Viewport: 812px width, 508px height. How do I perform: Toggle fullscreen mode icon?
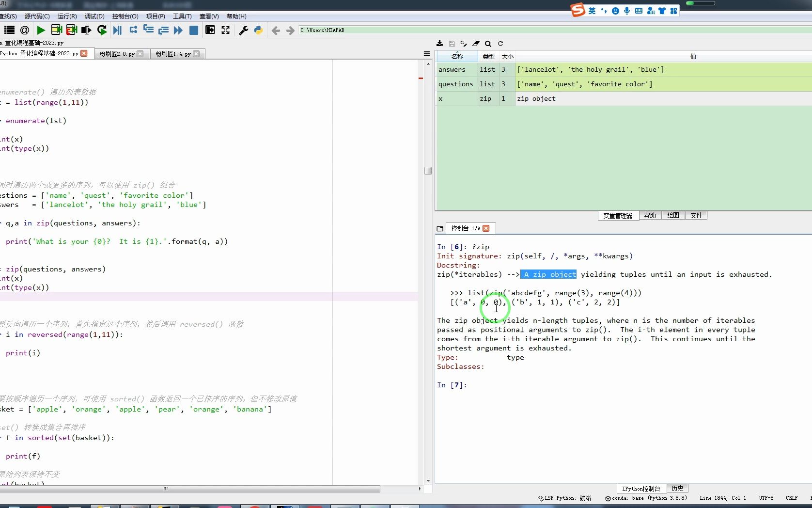(x=225, y=30)
